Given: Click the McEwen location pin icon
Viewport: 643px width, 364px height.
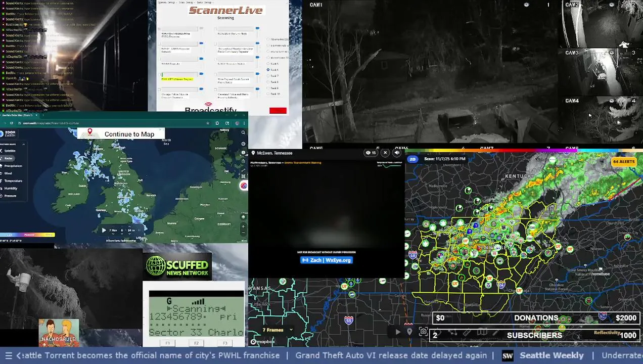Looking at the screenshot, I should click(253, 153).
